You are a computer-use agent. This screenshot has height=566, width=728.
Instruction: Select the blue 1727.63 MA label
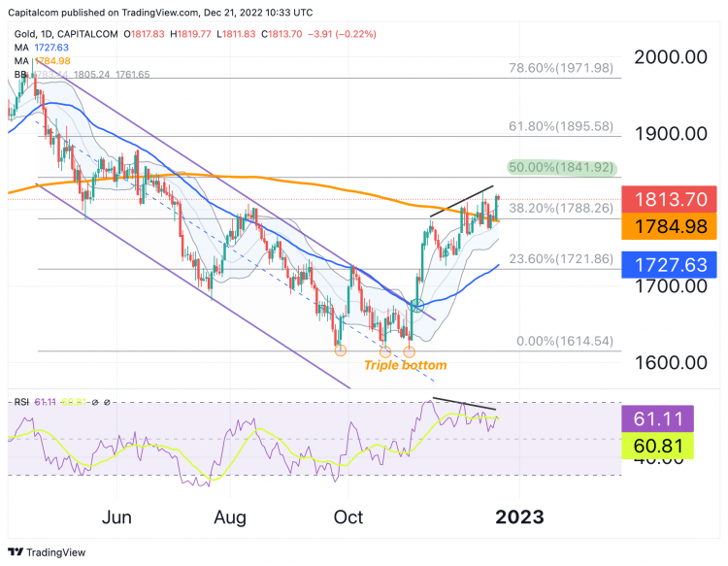point(669,265)
